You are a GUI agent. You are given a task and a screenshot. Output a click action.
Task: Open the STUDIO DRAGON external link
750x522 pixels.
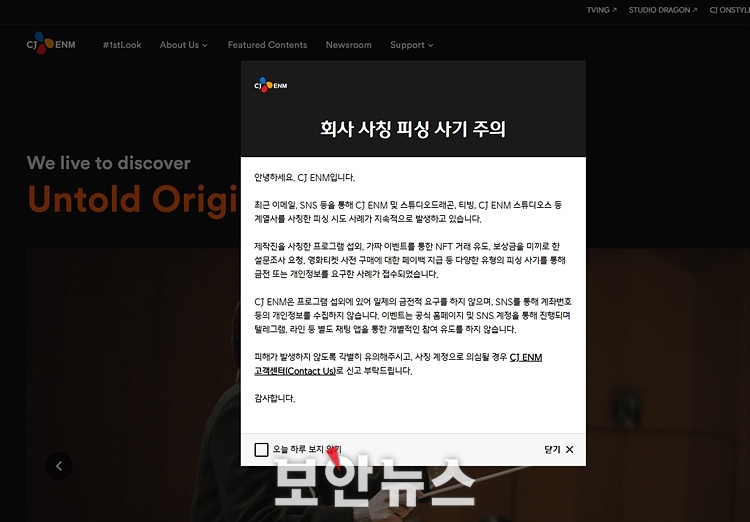coord(663,10)
